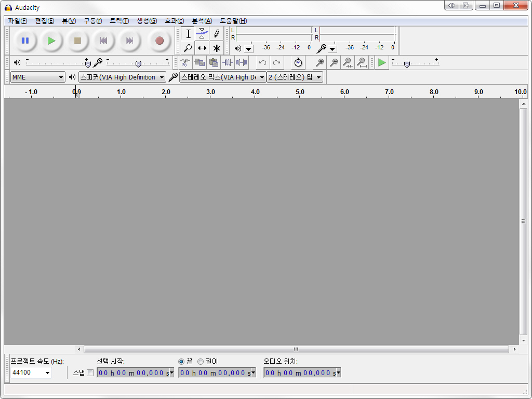Image resolution: width=532 pixels, height=399 pixels.
Task: Click the timeline ruler at 5.0
Action: point(300,92)
